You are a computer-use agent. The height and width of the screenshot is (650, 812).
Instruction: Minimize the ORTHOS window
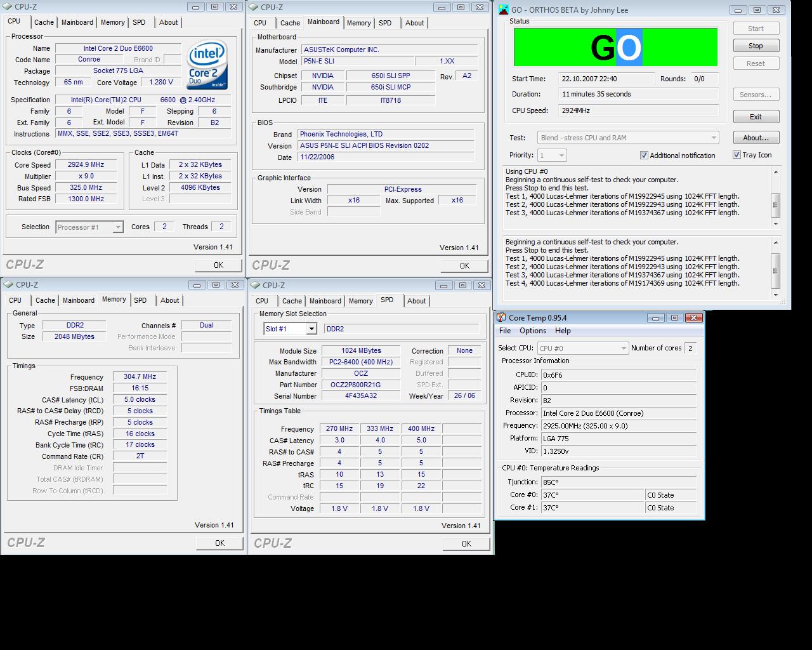[x=738, y=10]
